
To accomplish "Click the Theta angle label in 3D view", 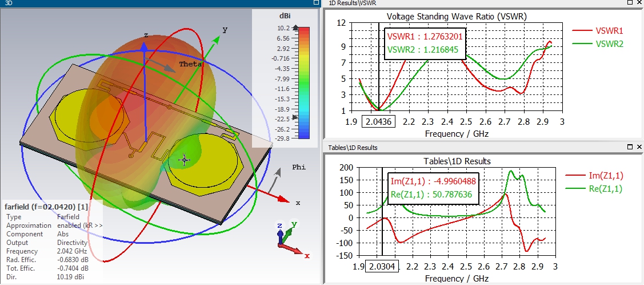I will 191,64.
